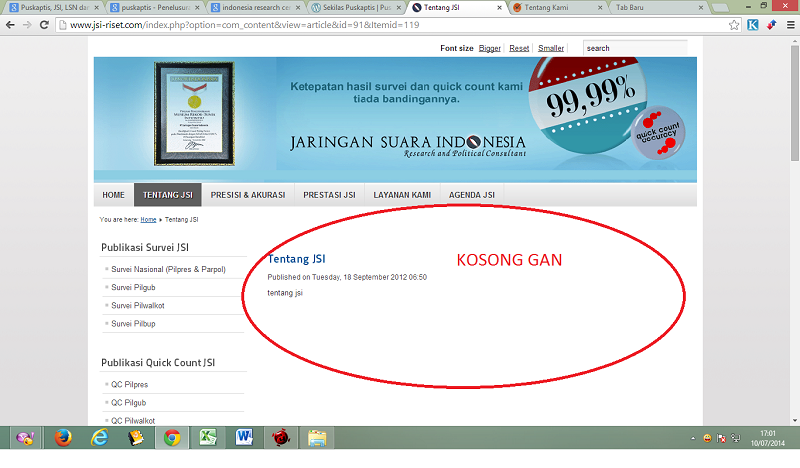The image size is (800, 468).
Task: Click the network tray icon
Action: point(735,438)
